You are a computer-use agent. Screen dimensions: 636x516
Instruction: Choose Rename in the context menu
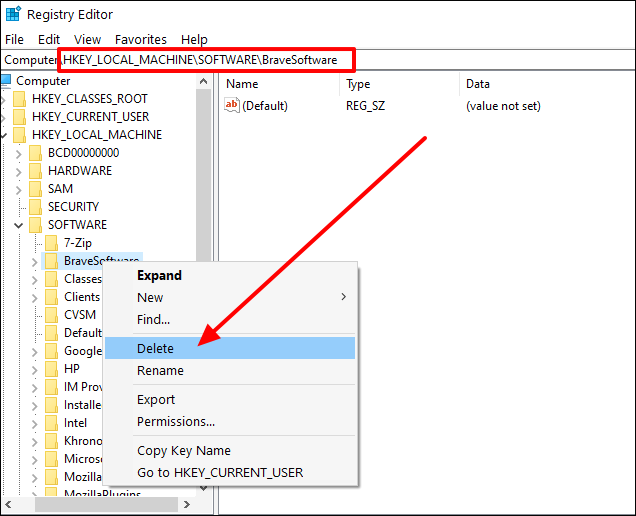[230, 370]
